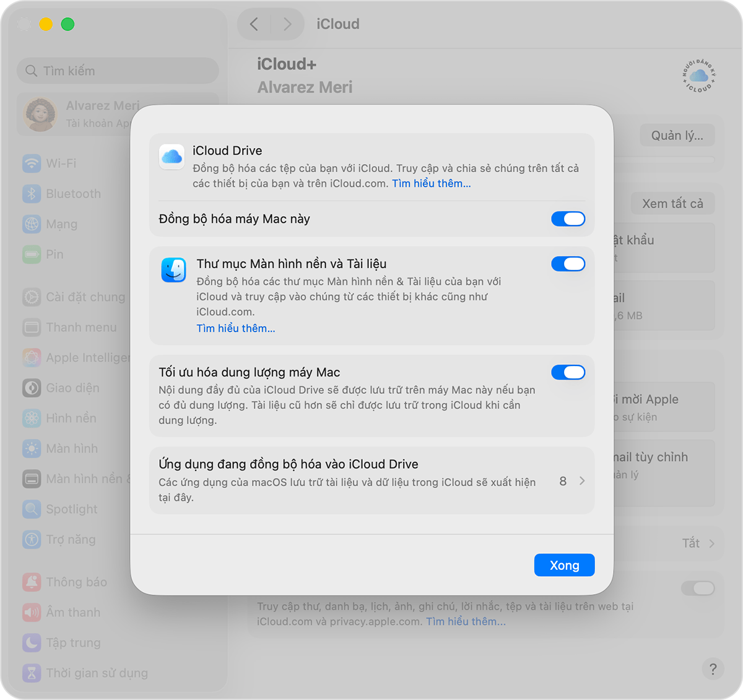Click the Xong button
This screenshot has width=743, height=700.
564,564
